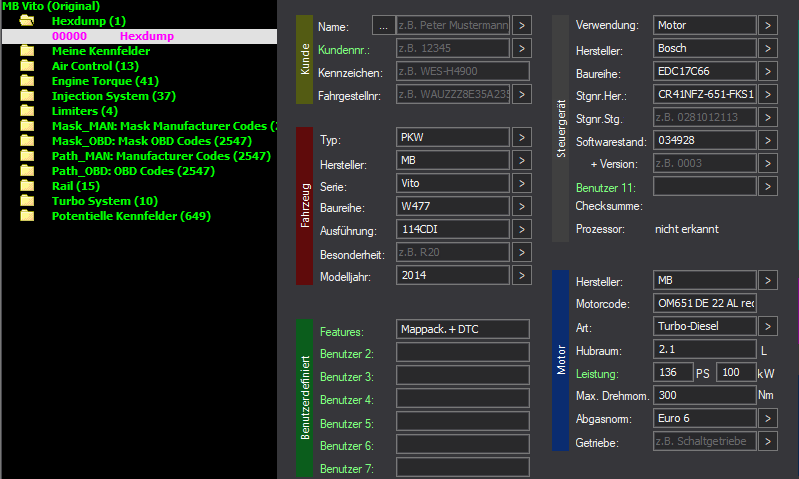Open the Path_MAN folder icon
Screen dimensions: 799x479
point(27,156)
